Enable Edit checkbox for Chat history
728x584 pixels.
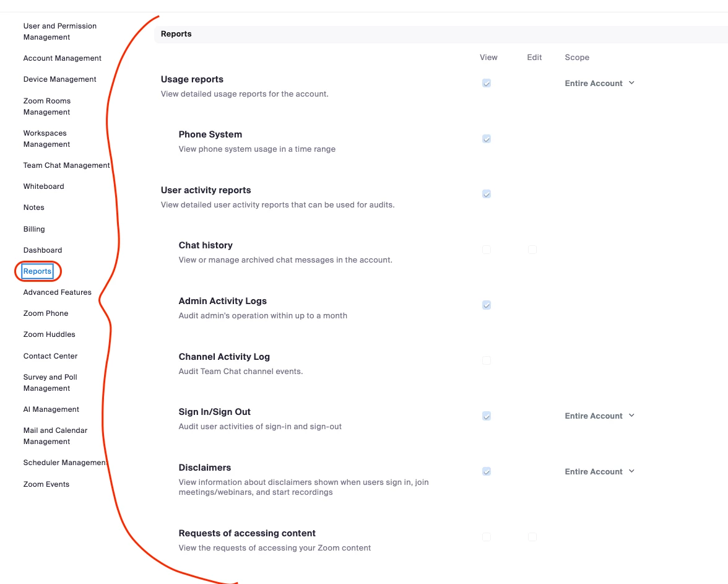532,250
